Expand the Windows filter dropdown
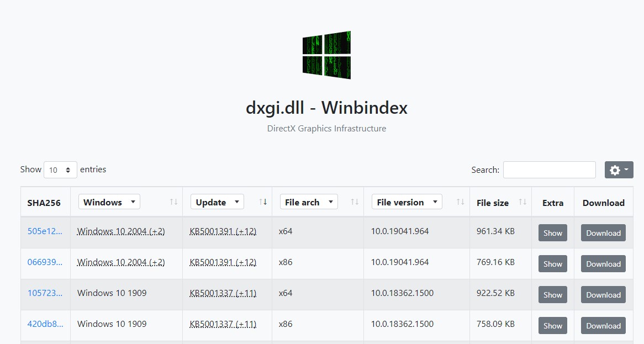Image resolution: width=644 pixels, height=344 pixels. 109,202
